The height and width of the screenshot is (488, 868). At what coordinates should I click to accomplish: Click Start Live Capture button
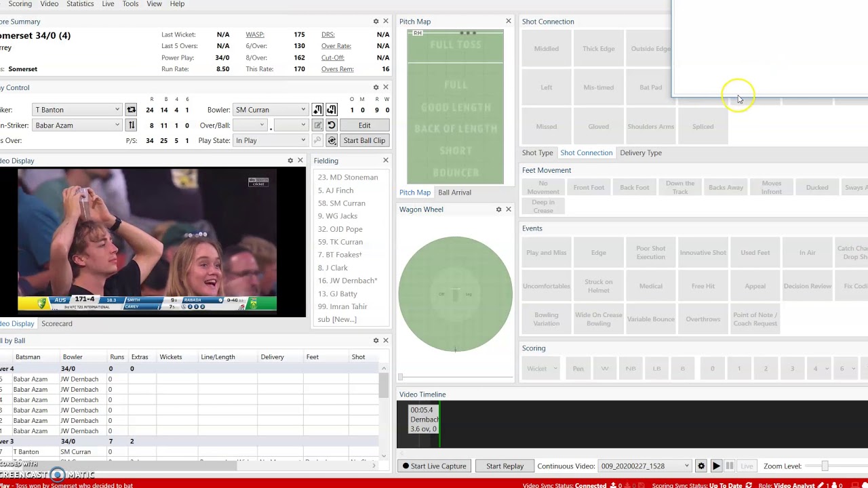(x=435, y=466)
